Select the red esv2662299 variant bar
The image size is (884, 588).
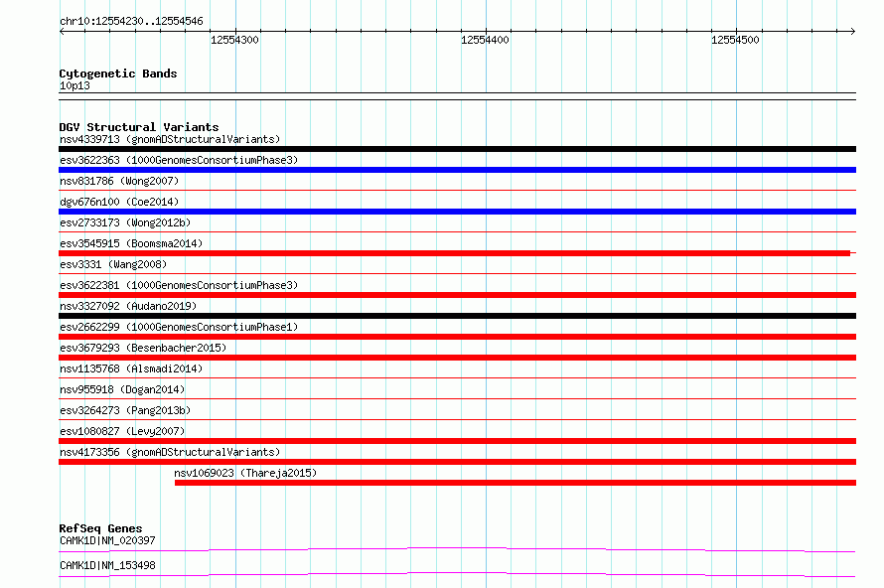click(457, 337)
